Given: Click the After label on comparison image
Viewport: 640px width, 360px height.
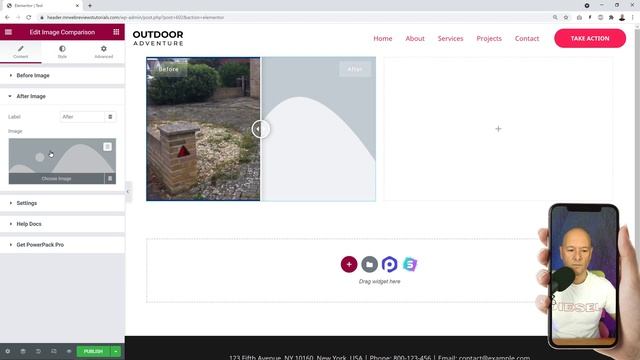Looking at the screenshot, I should 355,69.
